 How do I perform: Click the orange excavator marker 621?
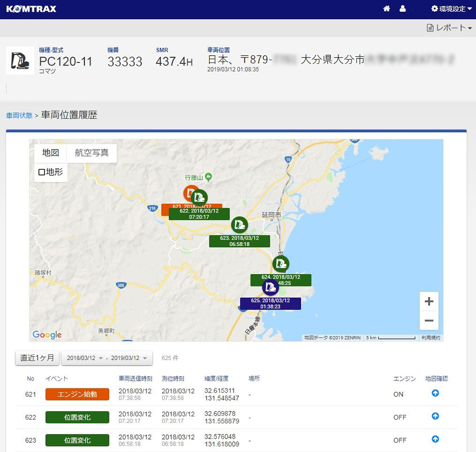click(190, 193)
